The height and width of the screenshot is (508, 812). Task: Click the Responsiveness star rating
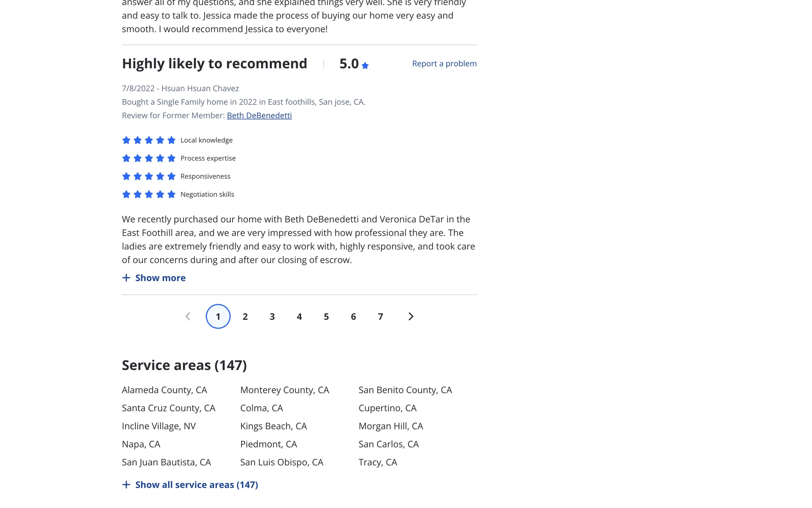148,177
